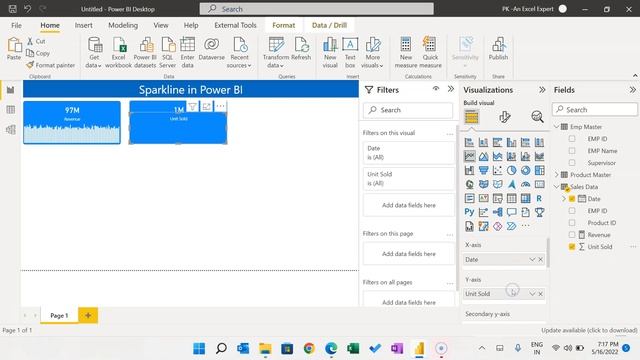Screen dimensions: 640x360
Task: Click the Publish ribbon button
Action: click(x=498, y=49)
